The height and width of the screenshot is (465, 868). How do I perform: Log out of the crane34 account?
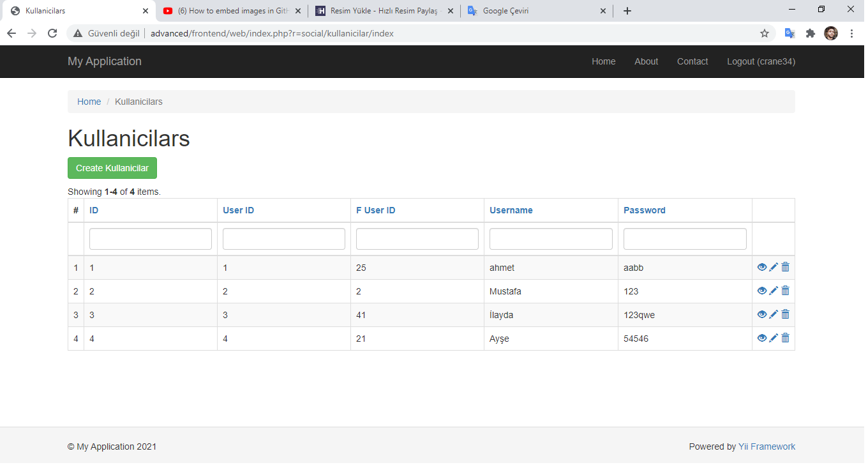(761, 61)
